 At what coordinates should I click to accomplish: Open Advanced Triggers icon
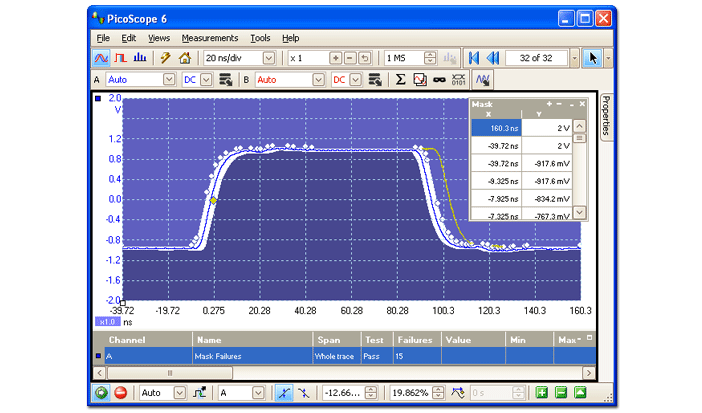pyautogui.click(x=199, y=393)
